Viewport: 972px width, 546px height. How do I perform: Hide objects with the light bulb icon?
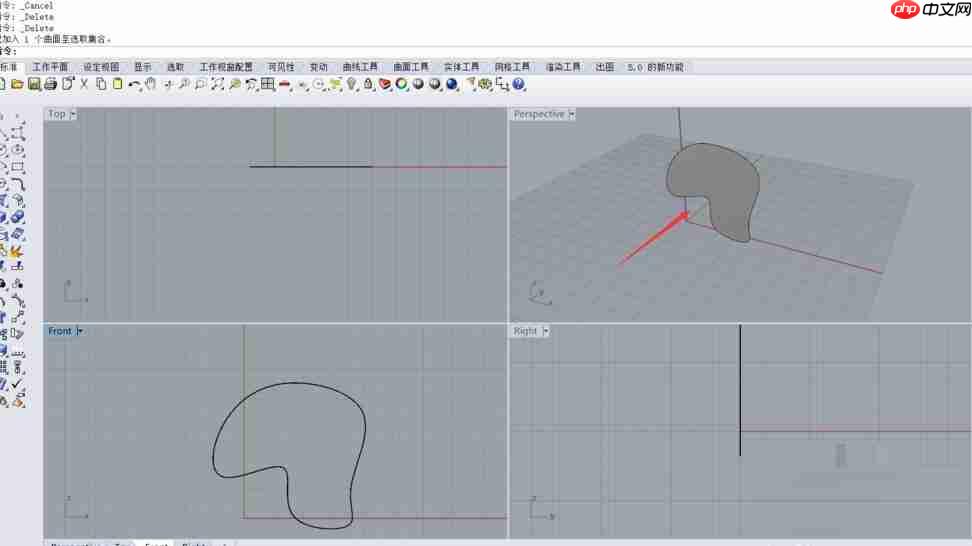351,84
